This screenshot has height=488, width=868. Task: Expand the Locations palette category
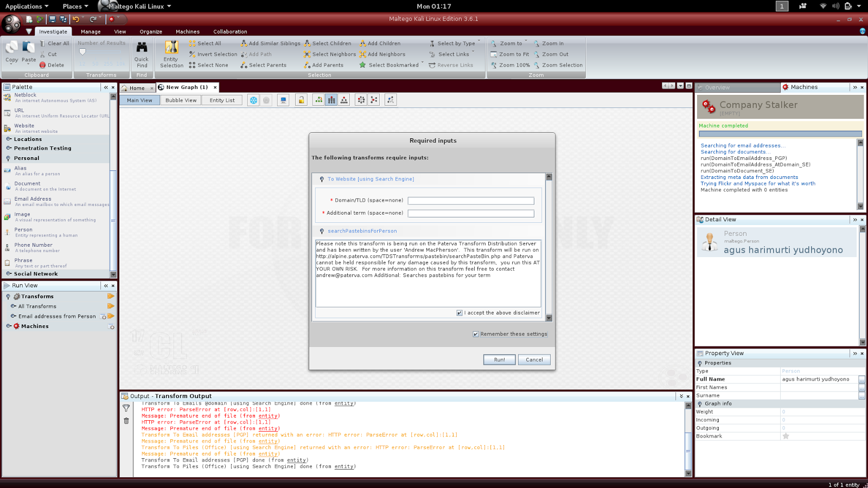[x=9, y=139]
